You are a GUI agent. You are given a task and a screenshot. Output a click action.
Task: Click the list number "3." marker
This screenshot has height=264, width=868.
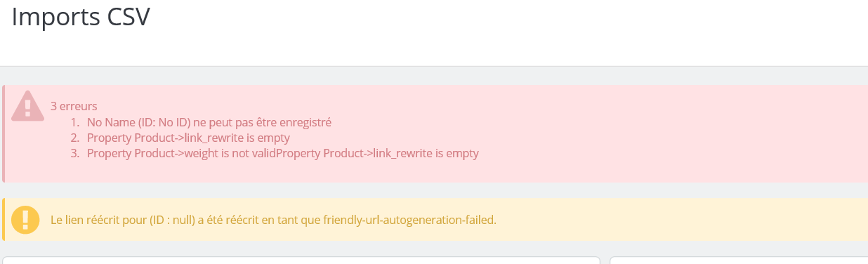point(75,153)
